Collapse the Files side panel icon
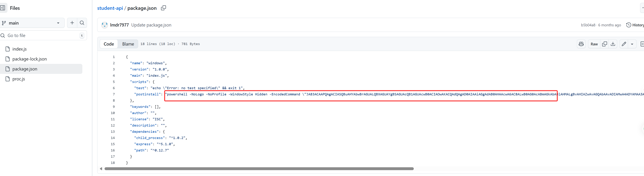Screen dimensions: 644x176 (x=3, y=8)
